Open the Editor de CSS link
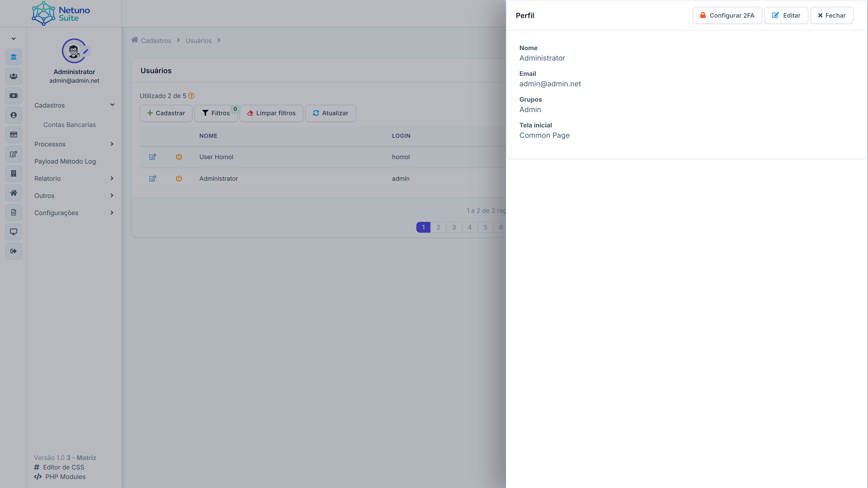 click(x=59, y=467)
